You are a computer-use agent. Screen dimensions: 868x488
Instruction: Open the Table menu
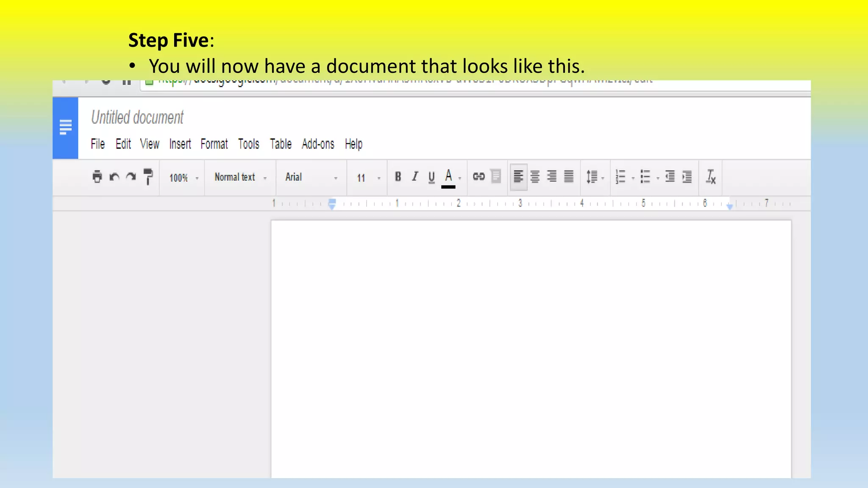pyautogui.click(x=281, y=144)
